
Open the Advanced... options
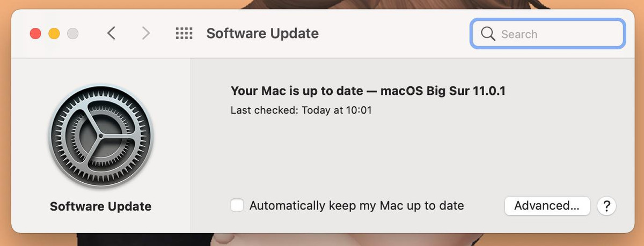547,206
